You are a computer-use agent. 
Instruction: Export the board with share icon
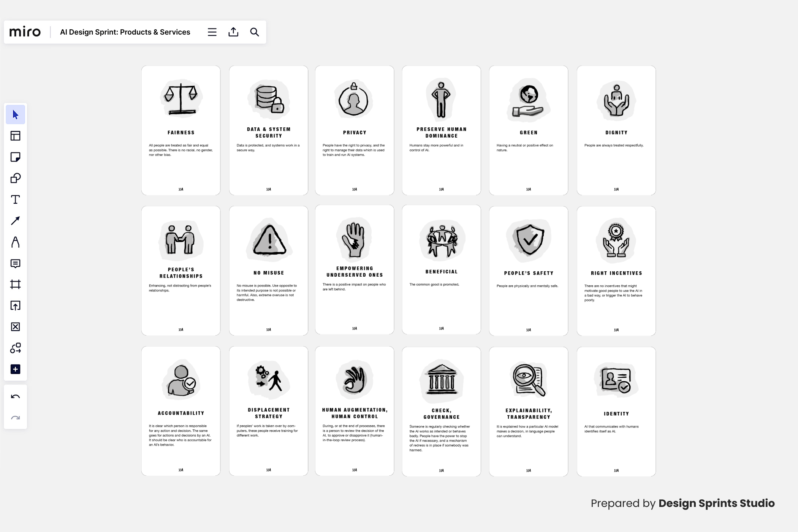tap(233, 32)
